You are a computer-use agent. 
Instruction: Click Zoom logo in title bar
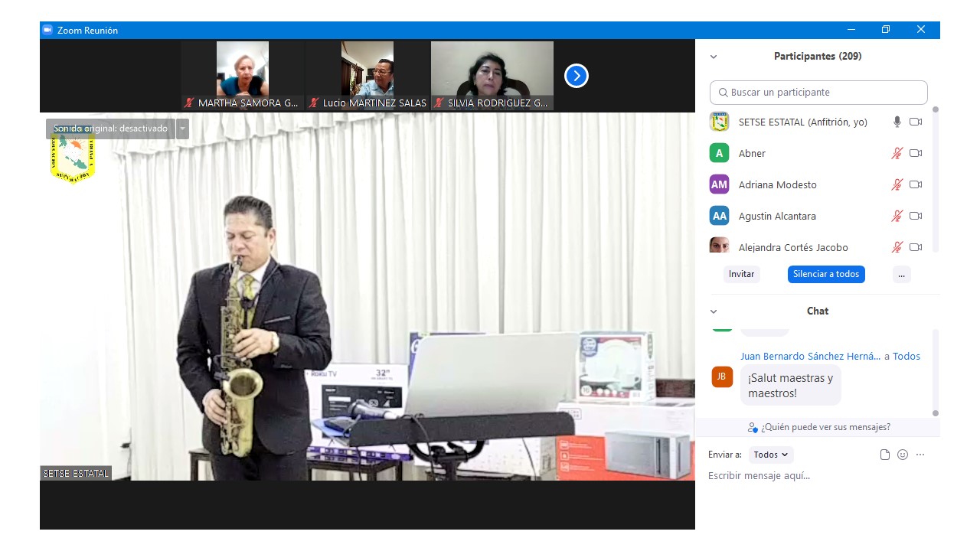(47, 30)
